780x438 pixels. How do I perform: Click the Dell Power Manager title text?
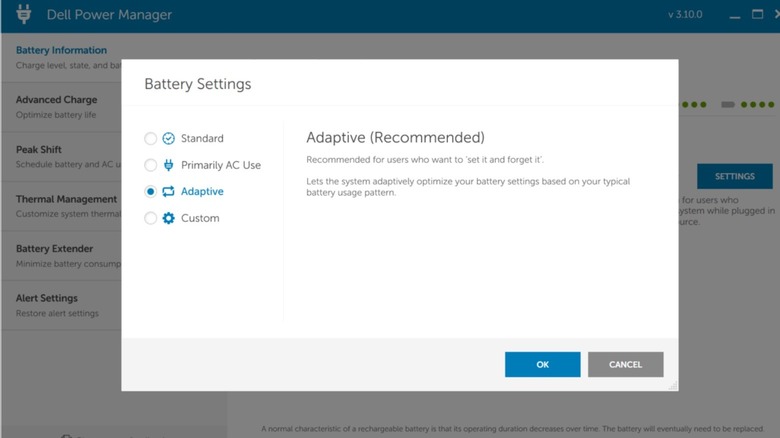(109, 15)
